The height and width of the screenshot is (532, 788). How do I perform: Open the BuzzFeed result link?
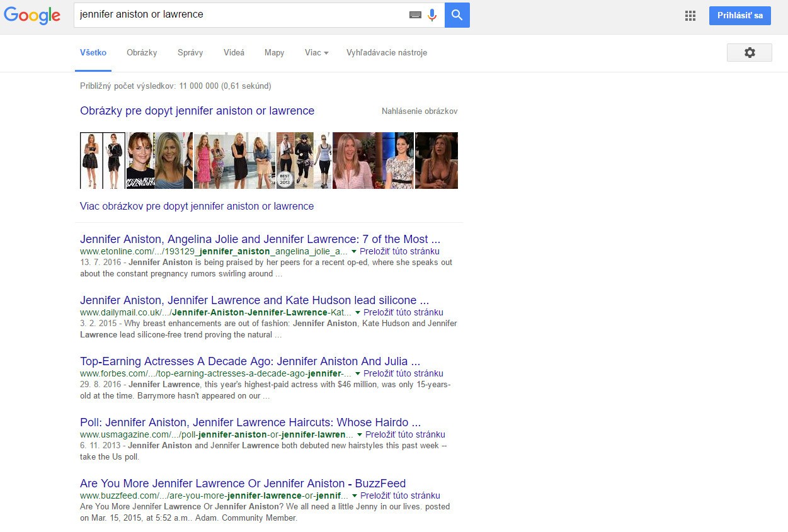[x=243, y=484]
